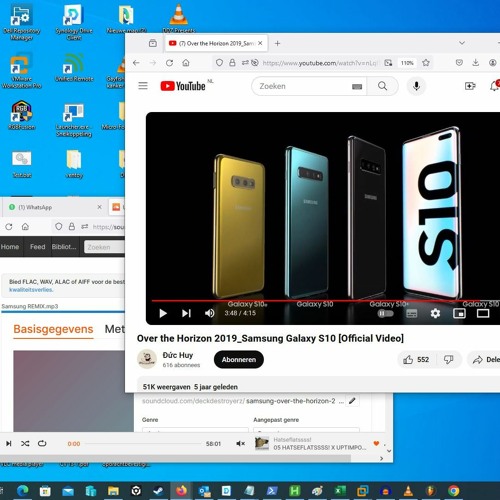Open VMware Workstation Pro desktop shortcut
Image resolution: width=500 pixels, height=500 pixels.
(21, 71)
